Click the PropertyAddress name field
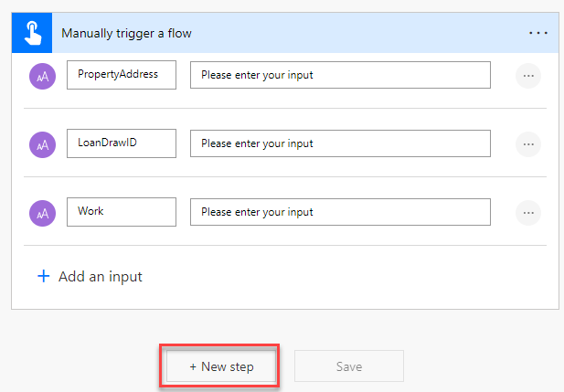The height and width of the screenshot is (392, 564). (122, 75)
